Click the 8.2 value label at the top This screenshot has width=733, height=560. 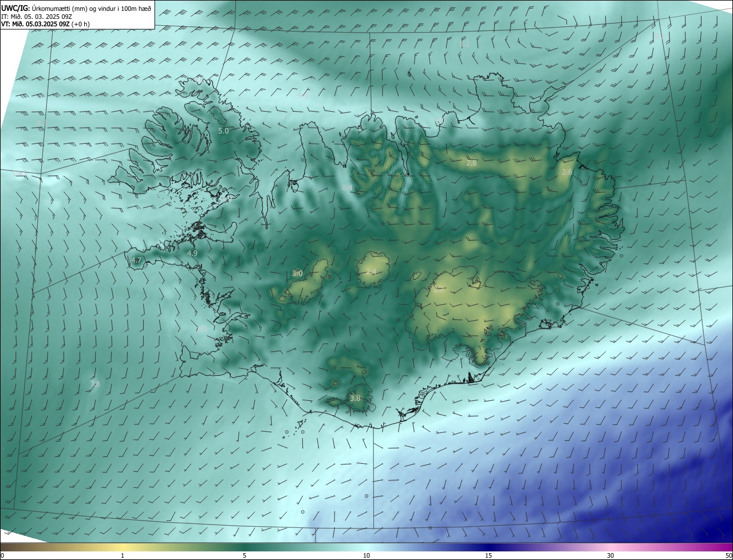[464, 44]
